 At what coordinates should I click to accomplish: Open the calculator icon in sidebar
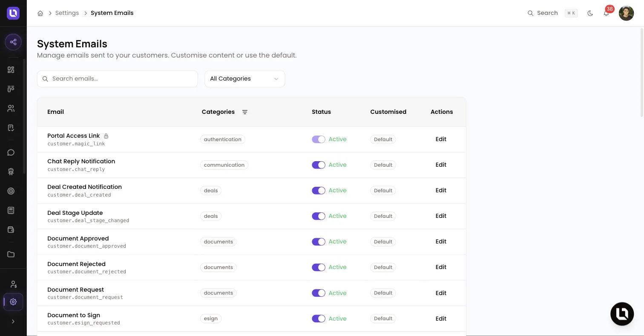point(11,210)
